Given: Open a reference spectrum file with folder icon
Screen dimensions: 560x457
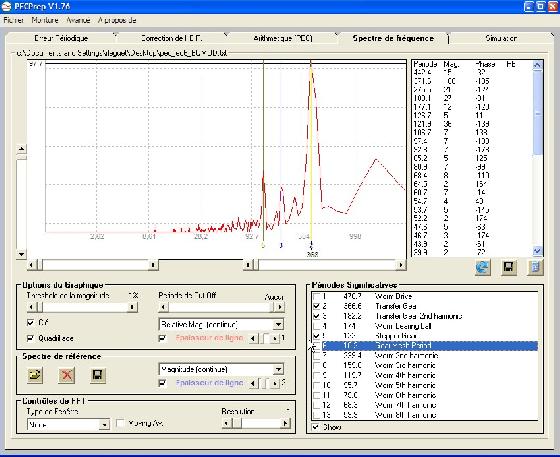Looking at the screenshot, I should click(x=35, y=375).
